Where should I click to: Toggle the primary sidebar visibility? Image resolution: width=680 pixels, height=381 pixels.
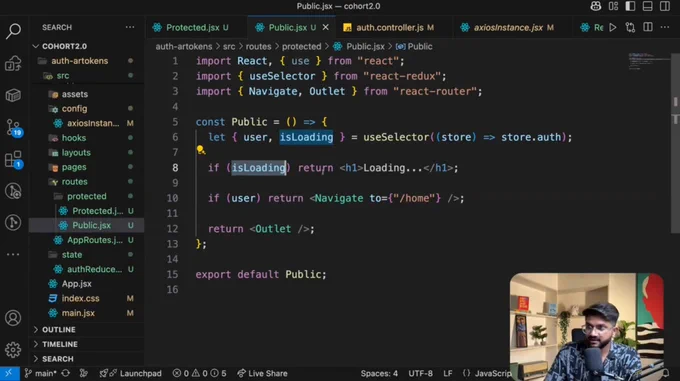pyautogui.click(x=630, y=6)
